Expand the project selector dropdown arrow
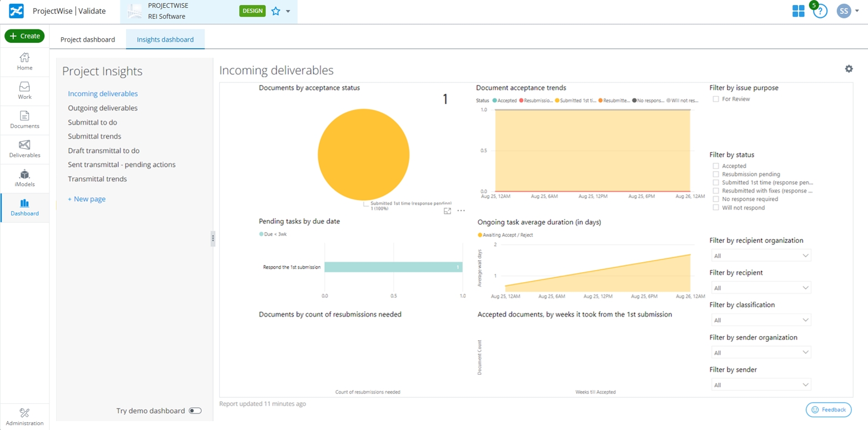This screenshot has width=868, height=430. [288, 12]
